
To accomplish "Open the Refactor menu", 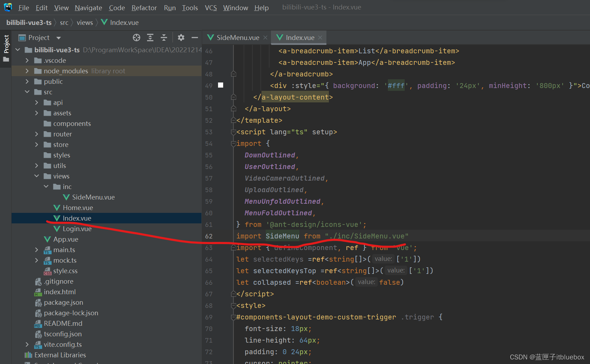I will pos(144,8).
